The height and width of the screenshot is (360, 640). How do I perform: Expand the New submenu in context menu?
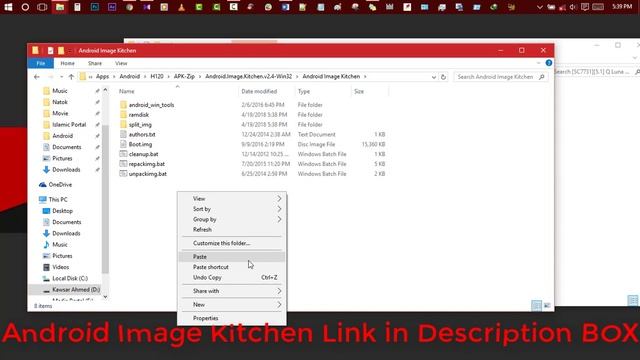[232, 304]
